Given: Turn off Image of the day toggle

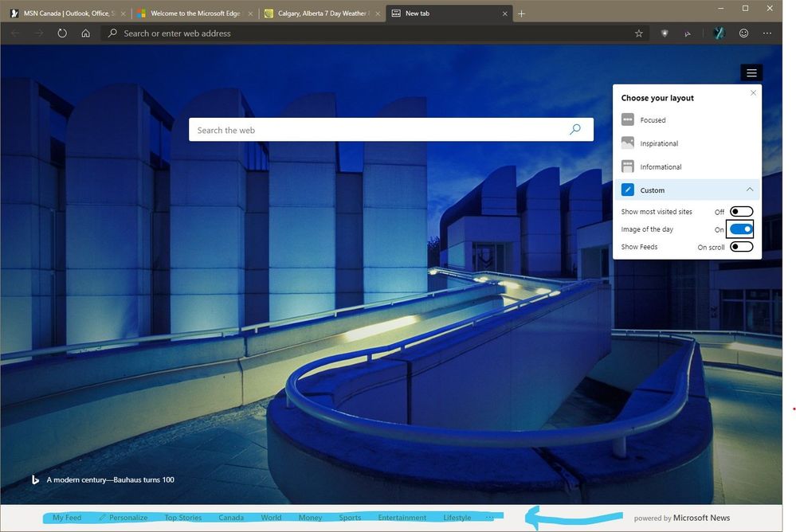Looking at the screenshot, I should [741, 229].
